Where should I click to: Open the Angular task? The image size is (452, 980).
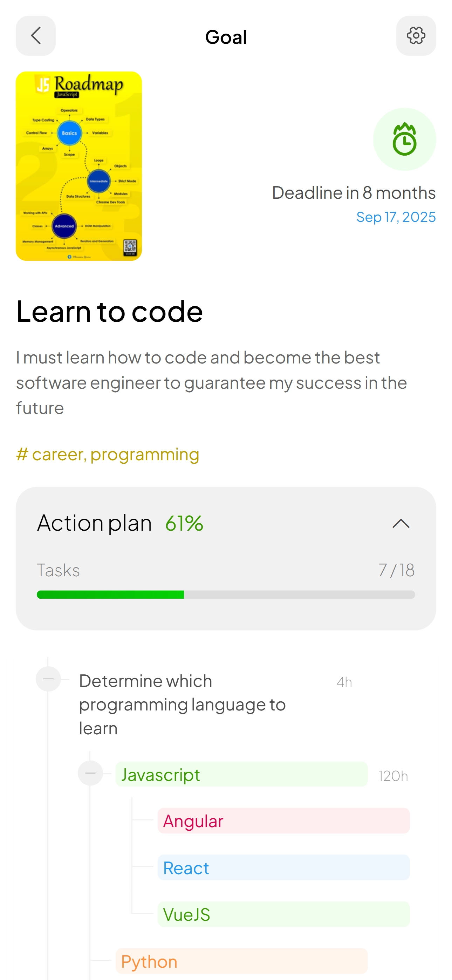(x=283, y=821)
